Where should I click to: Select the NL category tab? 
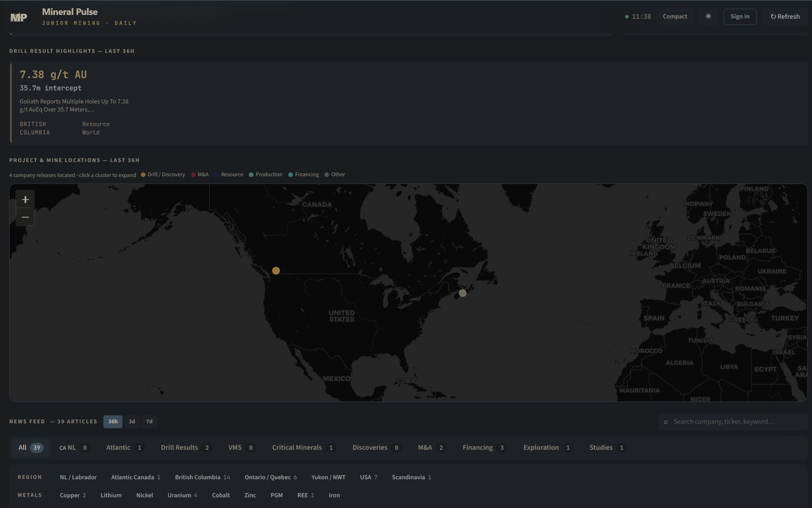pos(74,448)
